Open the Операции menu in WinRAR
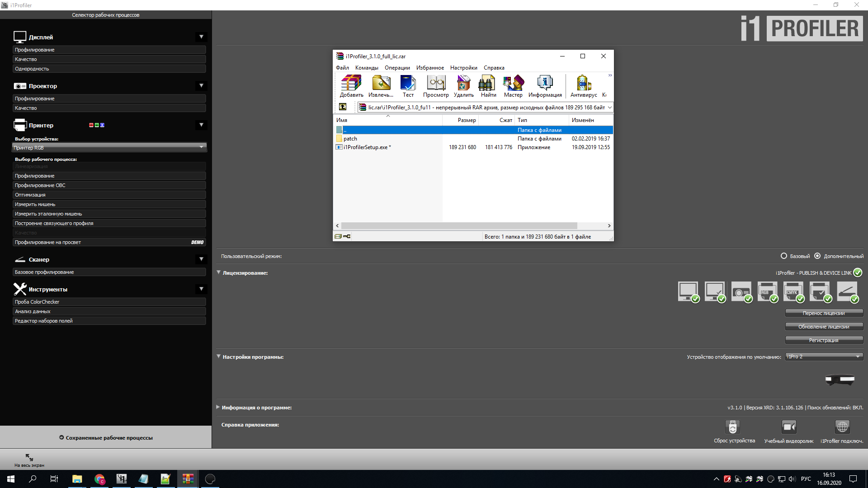This screenshot has height=488, width=868. pyautogui.click(x=397, y=68)
